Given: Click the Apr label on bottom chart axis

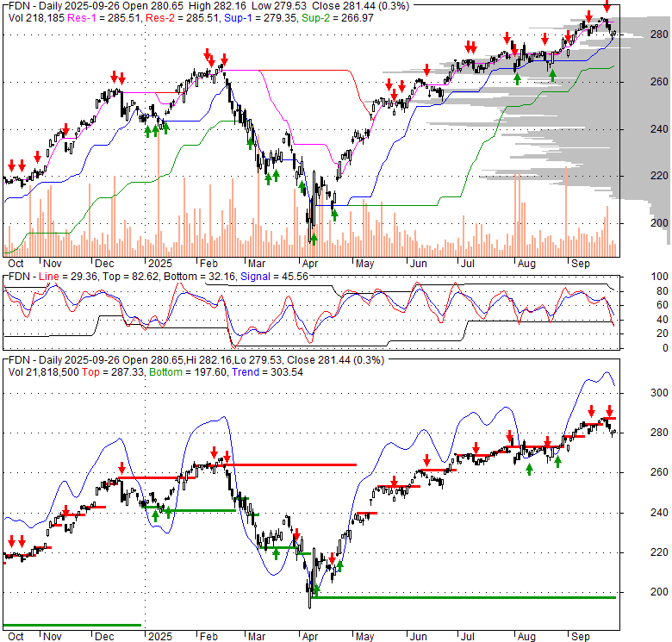Looking at the screenshot, I should (310, 637).
